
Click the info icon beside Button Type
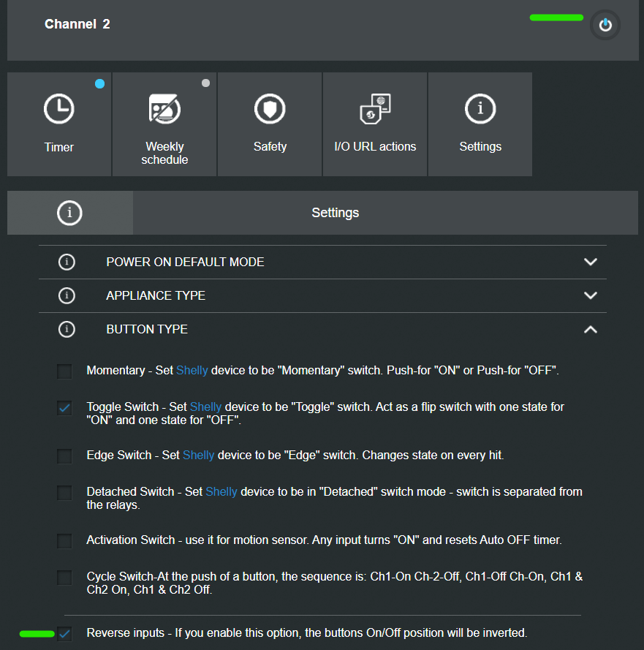coord(67,329)
